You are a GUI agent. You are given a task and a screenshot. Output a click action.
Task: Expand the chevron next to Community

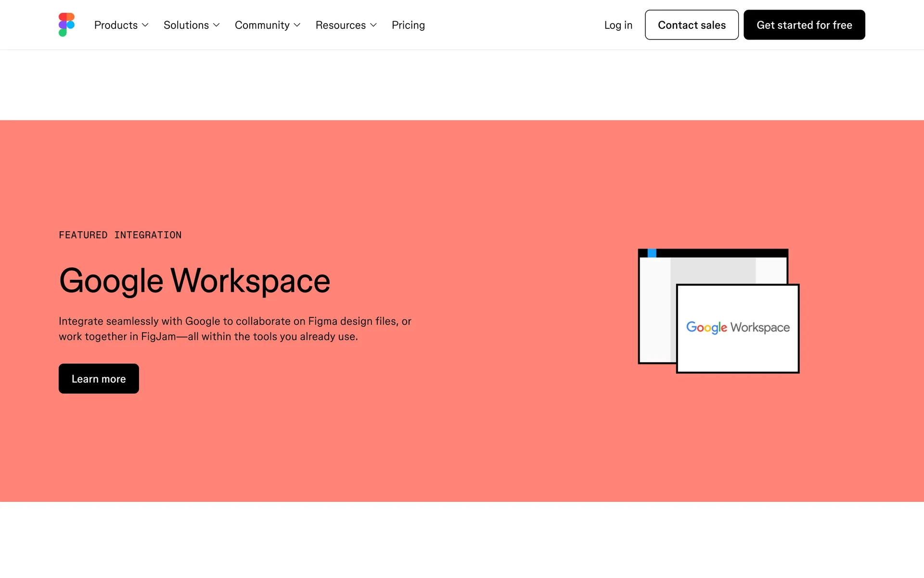[x=297, y=25]
